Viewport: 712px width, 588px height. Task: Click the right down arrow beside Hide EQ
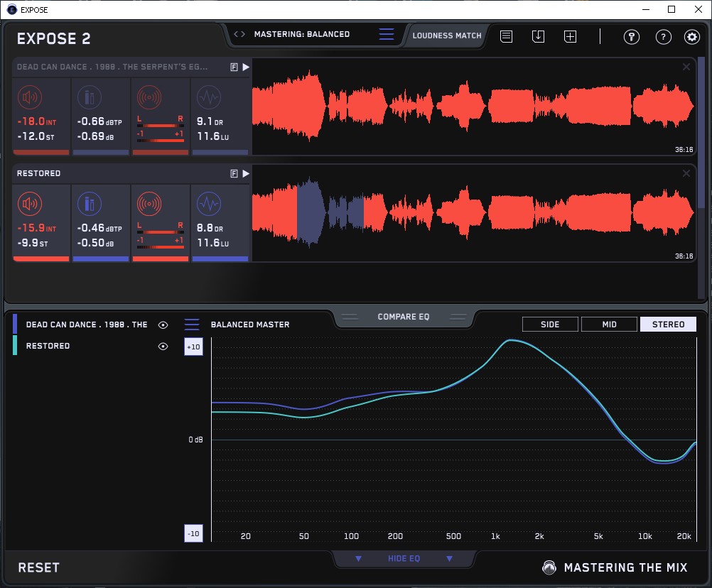[449, 558]
